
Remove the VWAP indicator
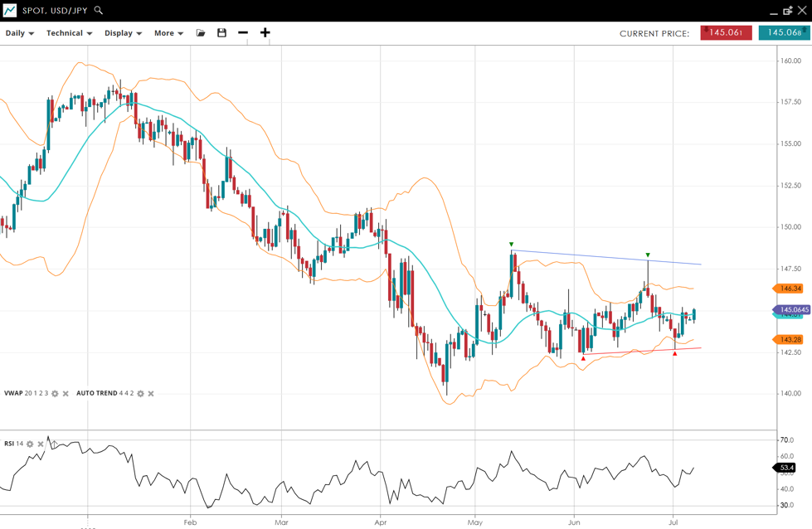click(66, 394)
